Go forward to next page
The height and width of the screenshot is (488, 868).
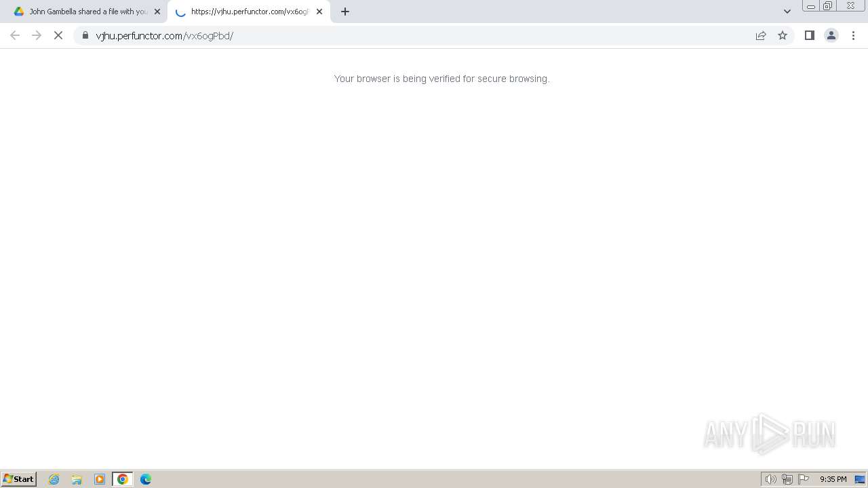(x=37, y=35)
